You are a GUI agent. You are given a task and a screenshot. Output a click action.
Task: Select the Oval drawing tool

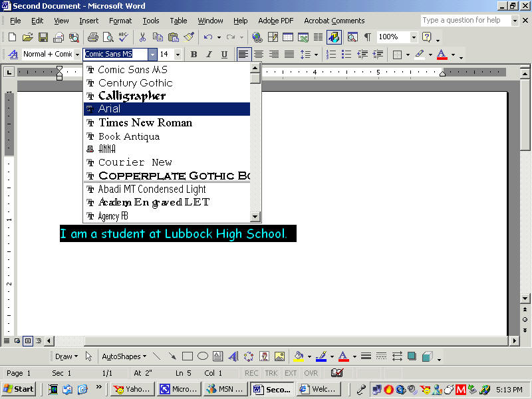point(203,356)
